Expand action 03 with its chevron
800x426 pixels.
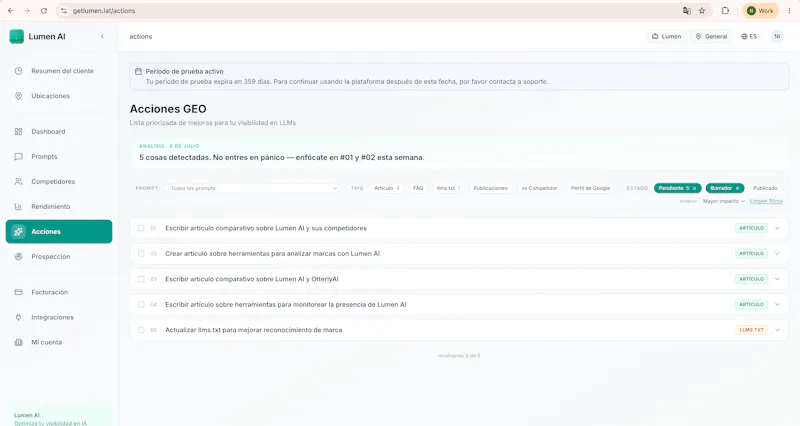[x=777, y=279]
